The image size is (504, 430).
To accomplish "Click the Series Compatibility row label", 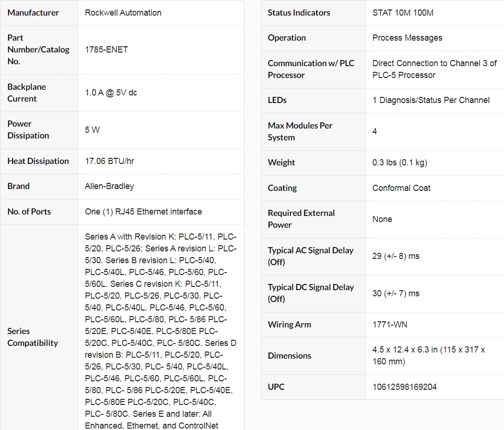I will tap(33, 337).
